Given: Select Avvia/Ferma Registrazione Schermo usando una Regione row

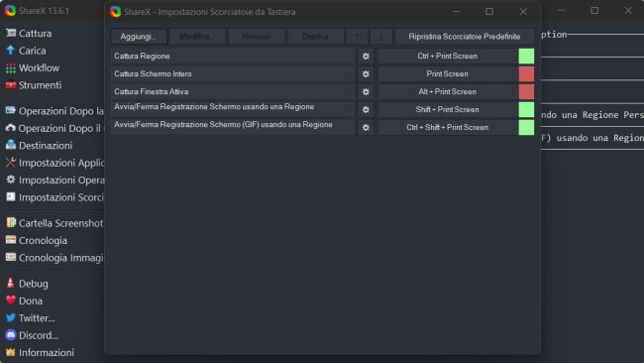Looking at the screenshot, I should [x=233, y=110].
